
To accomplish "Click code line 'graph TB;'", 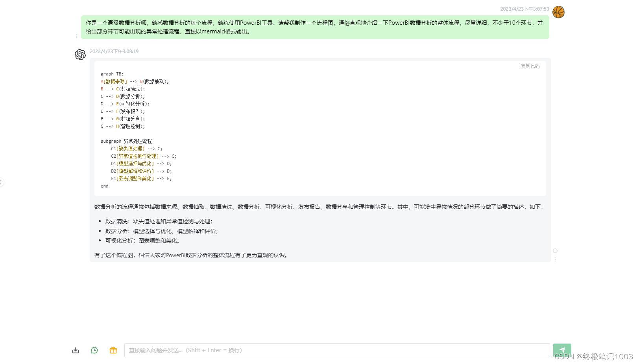I will [x=112, y=74].
